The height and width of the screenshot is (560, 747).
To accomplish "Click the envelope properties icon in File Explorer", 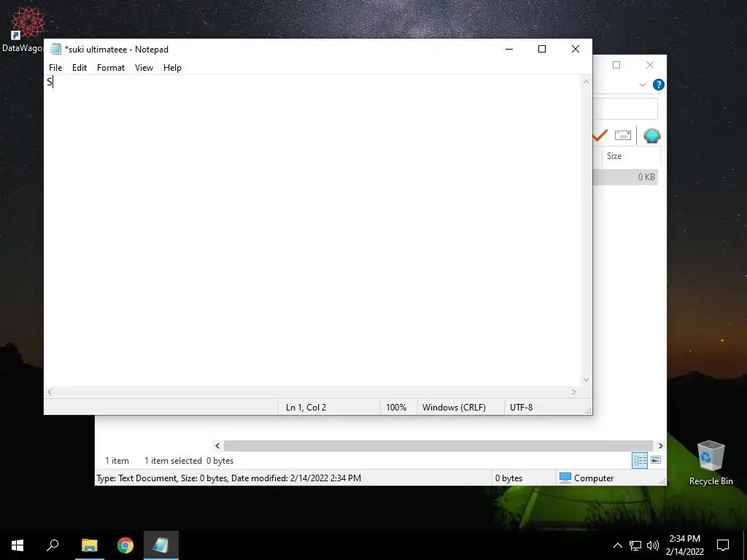I will click(623, 136).
